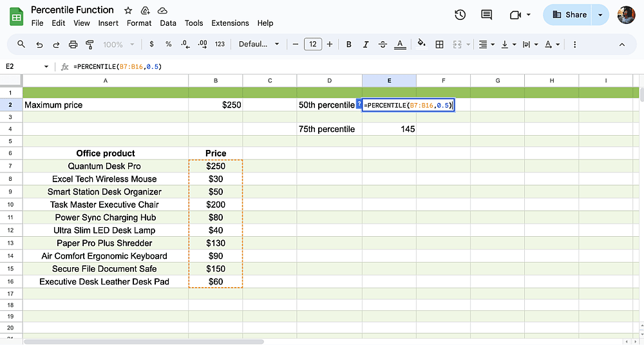Print the spreadsheet

tap(73, 44)
